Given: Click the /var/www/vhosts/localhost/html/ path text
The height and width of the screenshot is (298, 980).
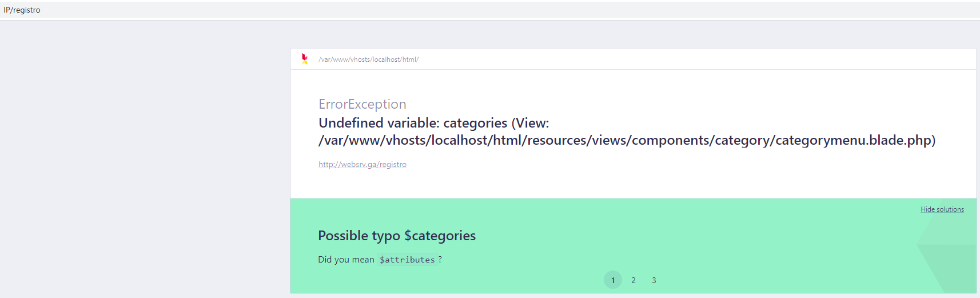Looking at the screenshot, I should [x=369, y=59].
